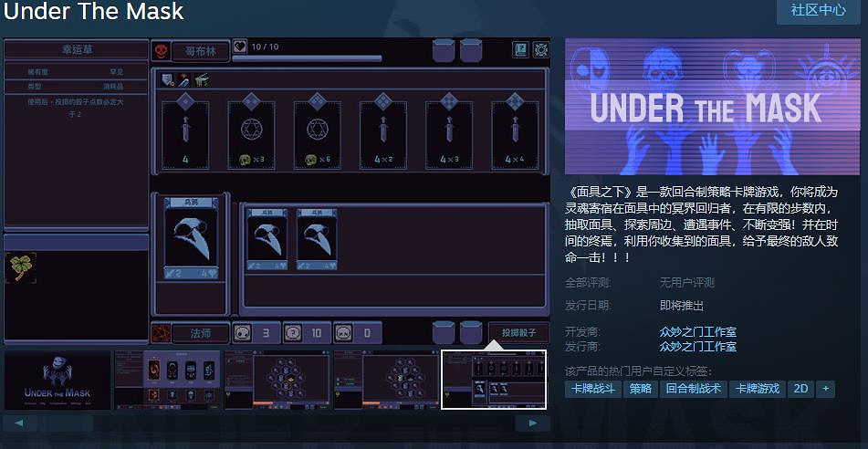Click the left arrow of thumbnail strip
The width and height of the screenshot is (868, 449).
point(20,423)
